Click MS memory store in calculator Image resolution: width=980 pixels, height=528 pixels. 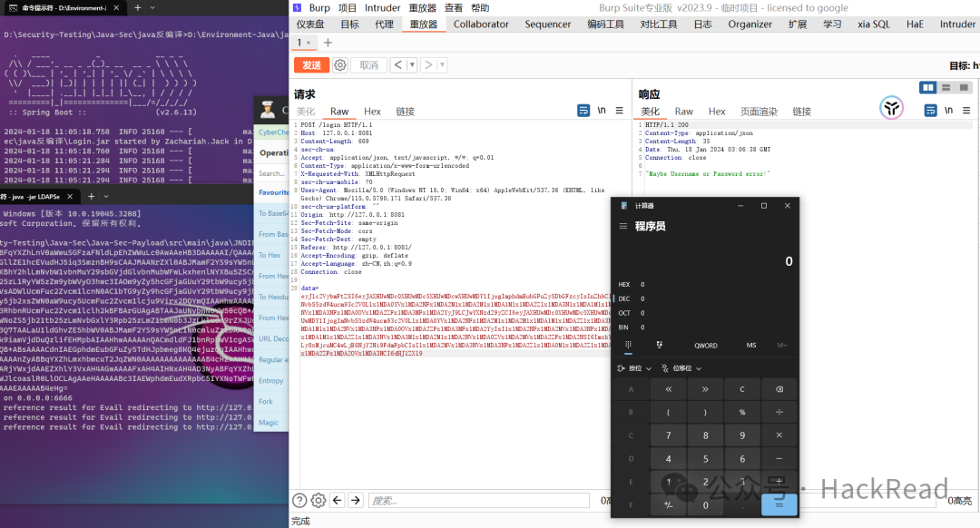tap(750, 346)
